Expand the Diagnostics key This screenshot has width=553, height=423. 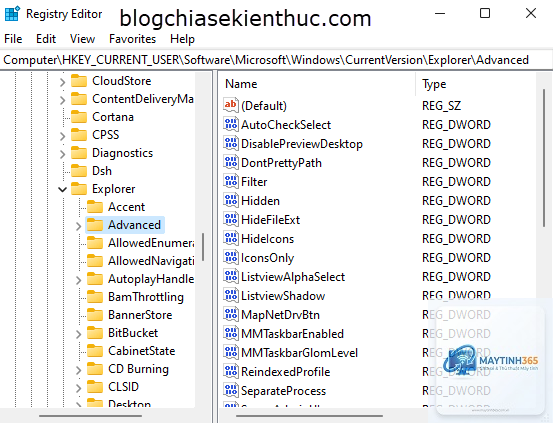tap(62, 154)
